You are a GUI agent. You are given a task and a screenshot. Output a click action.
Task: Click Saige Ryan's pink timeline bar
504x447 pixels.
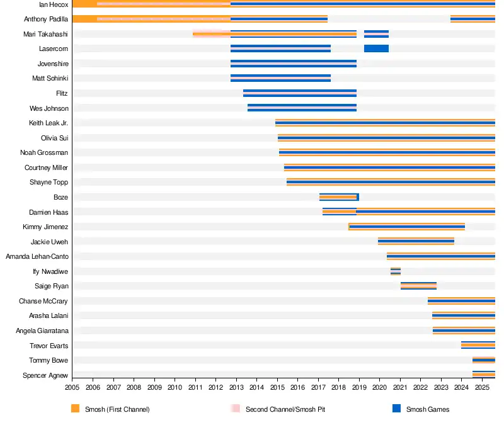click(418, 286)
